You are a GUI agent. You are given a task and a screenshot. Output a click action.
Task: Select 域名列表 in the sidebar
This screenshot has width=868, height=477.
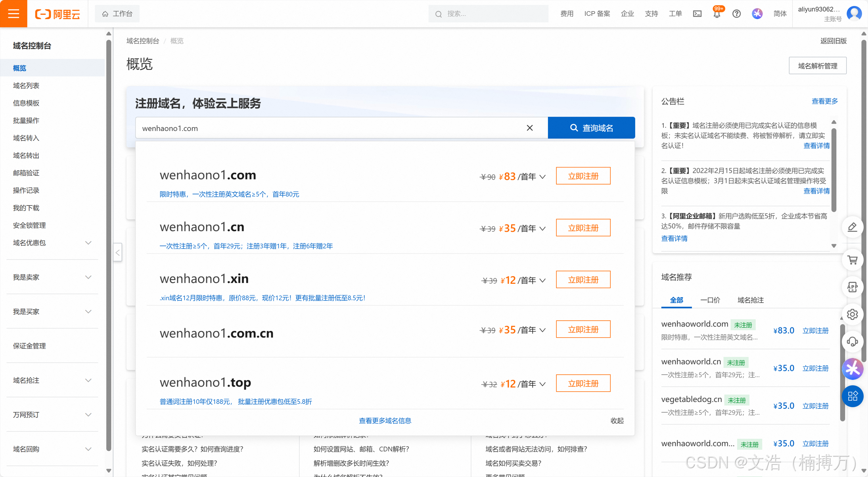point(26,86)
